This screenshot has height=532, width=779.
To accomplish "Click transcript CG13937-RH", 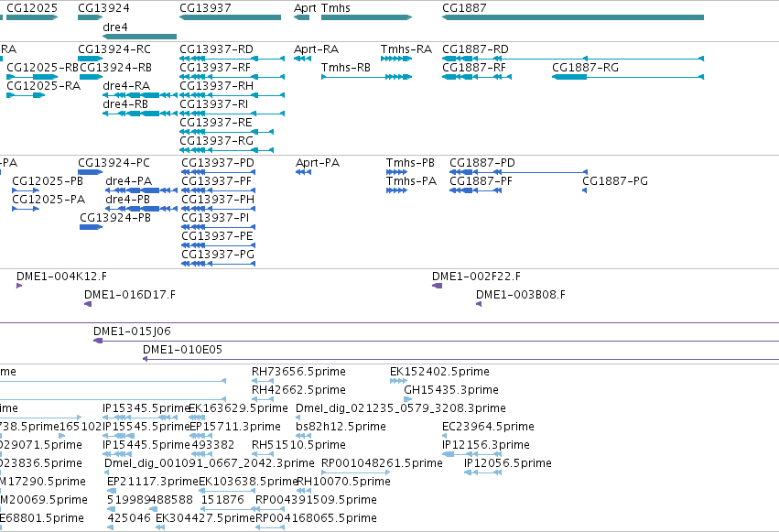I will tap(232, 95).
